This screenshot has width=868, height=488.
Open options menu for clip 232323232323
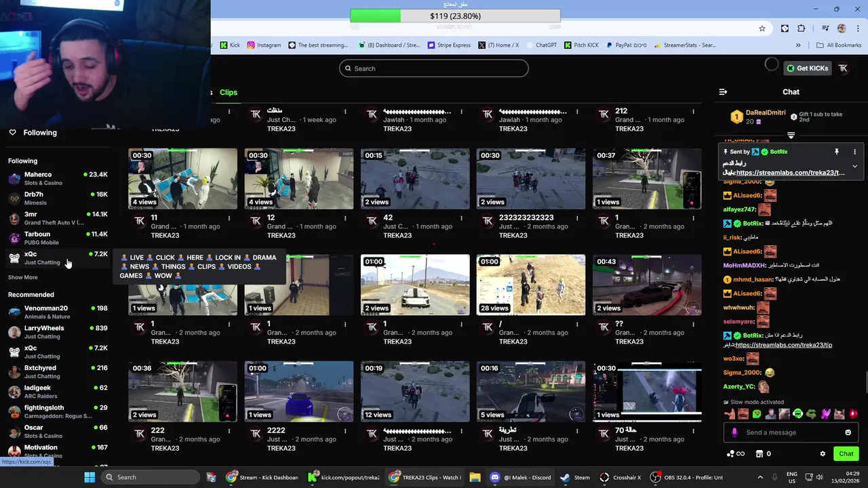pos(577,218)
